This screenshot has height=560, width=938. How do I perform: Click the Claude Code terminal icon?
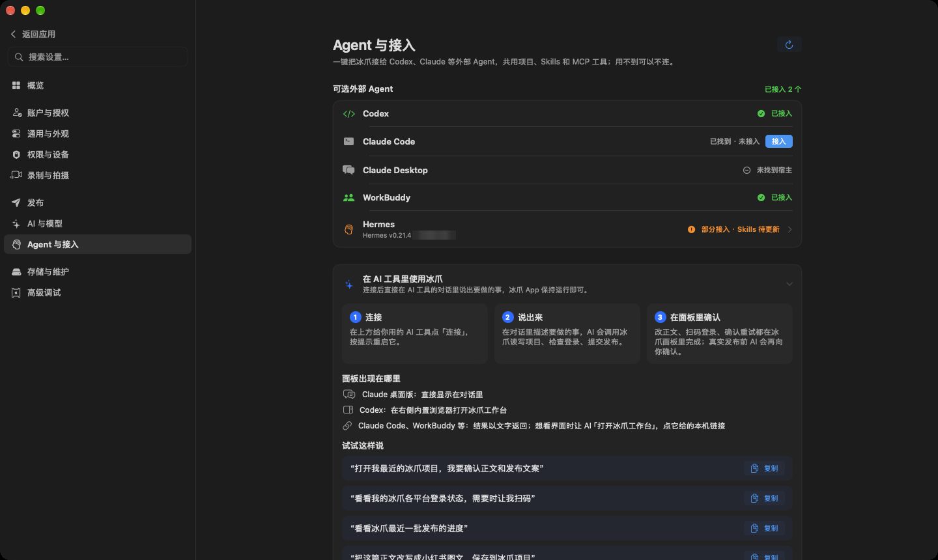(349, 141)
